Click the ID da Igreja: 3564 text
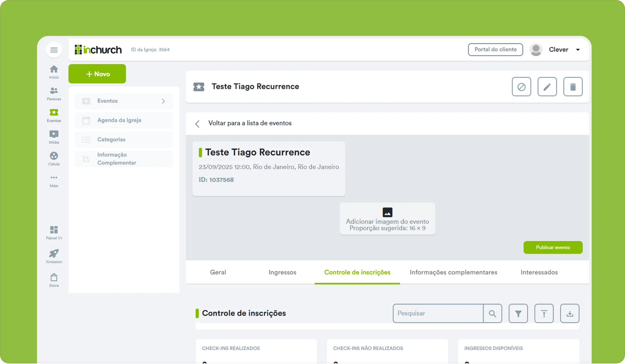The image size is (625, 364). [150, 50]
